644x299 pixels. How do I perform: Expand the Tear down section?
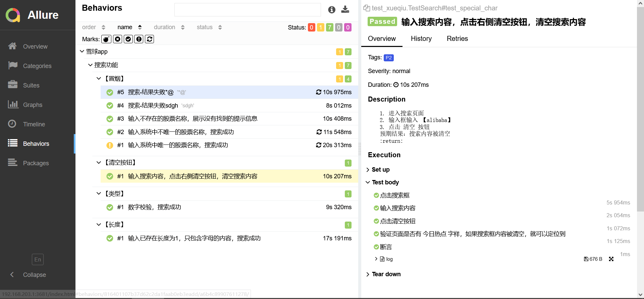(386, 274)
